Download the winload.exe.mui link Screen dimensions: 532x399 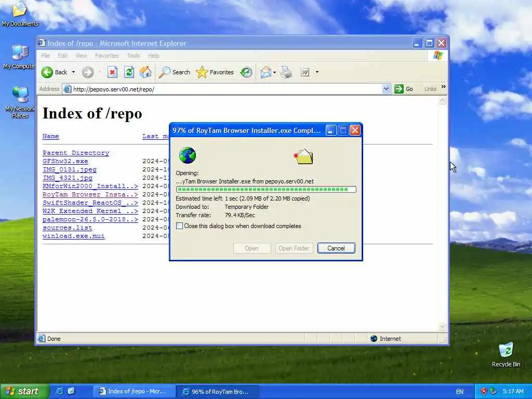[74, 236]
